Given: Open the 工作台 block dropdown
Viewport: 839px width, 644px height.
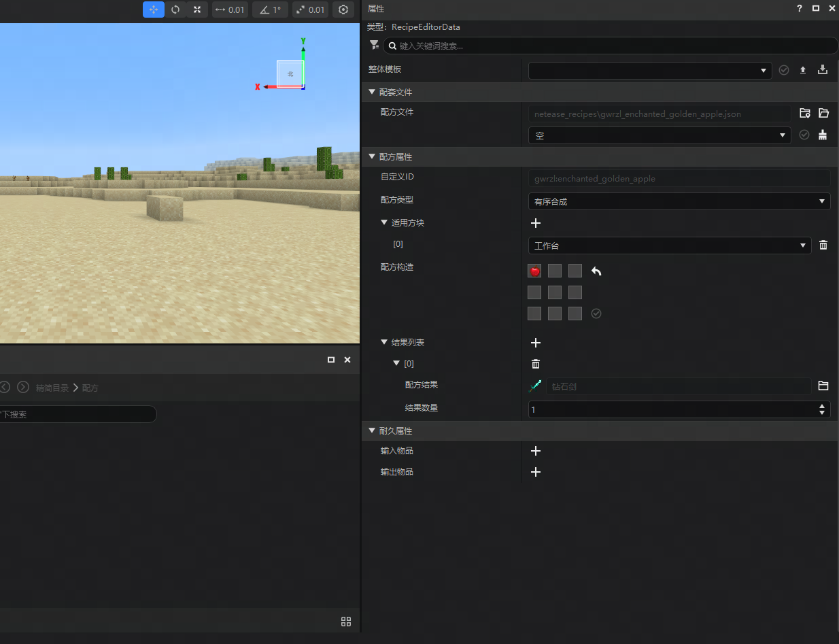Looking at the screenshot, I should click(x=670, y=245).
